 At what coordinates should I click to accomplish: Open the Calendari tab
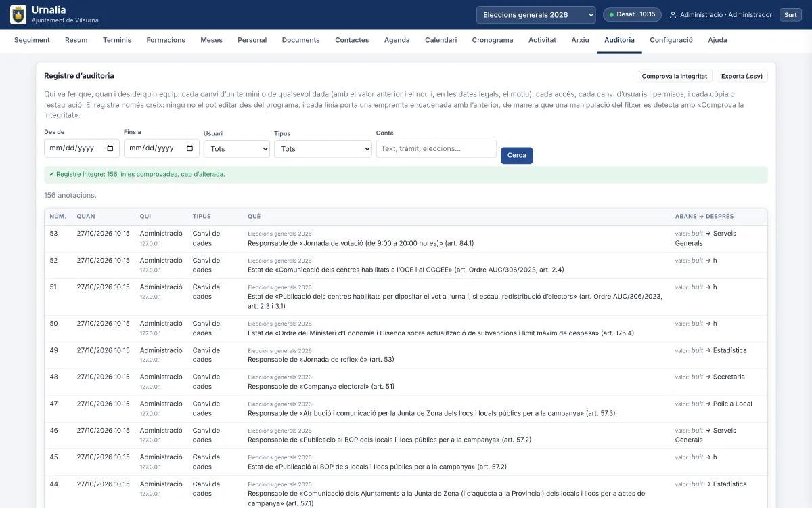441,40
